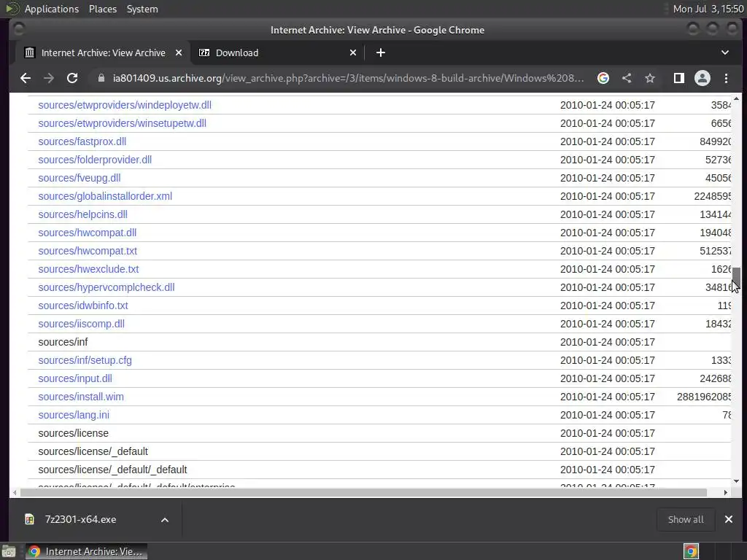Open the System menu
747x560 pixels.
(x=142, y=9)
